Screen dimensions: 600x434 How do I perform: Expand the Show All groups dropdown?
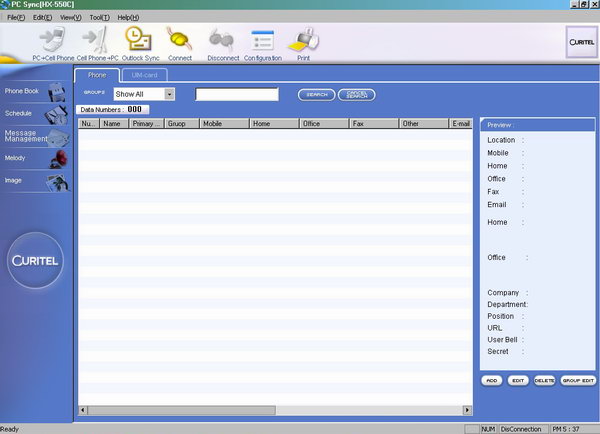pyautogui.click(x=170, y=94)
